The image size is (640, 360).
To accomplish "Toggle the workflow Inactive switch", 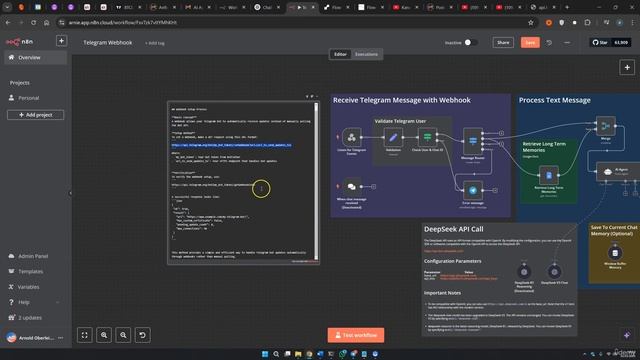I will click(470, 42).
